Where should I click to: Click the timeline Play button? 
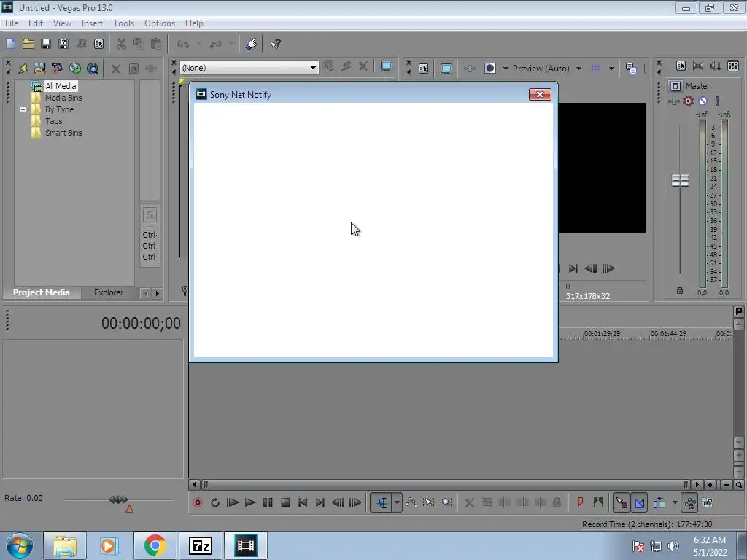[250, 502]
